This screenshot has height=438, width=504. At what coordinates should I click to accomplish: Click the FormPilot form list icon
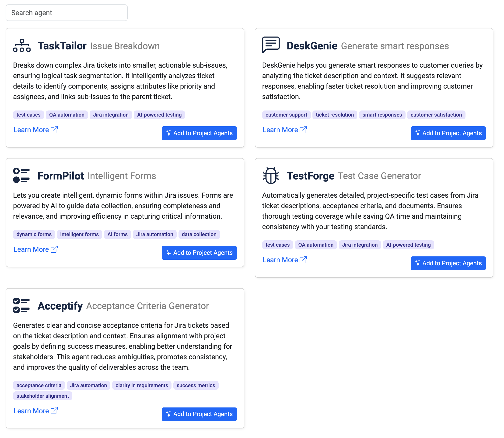pos(21,175)
